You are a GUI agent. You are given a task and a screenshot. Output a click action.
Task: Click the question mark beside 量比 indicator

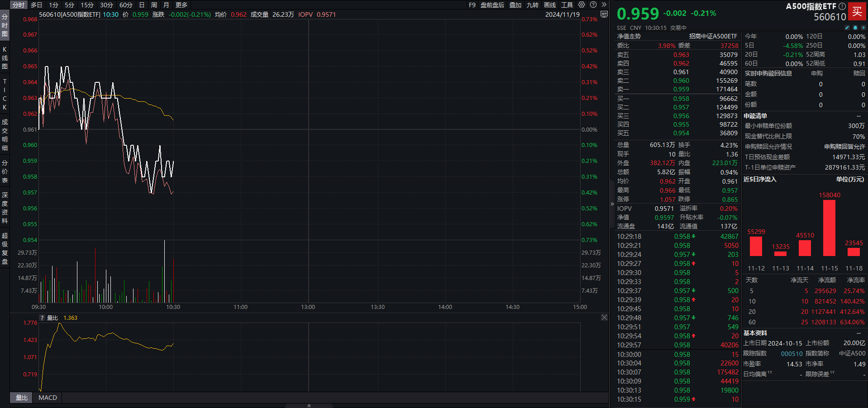[42, 318]
